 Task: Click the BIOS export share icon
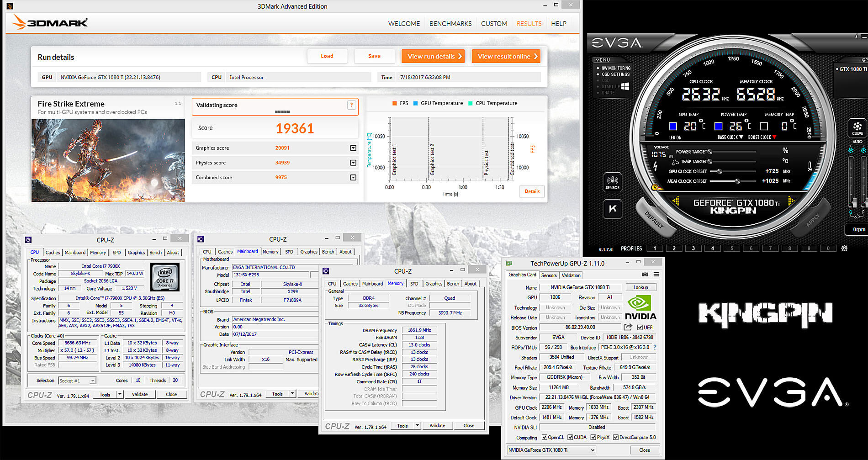[628, 327]
